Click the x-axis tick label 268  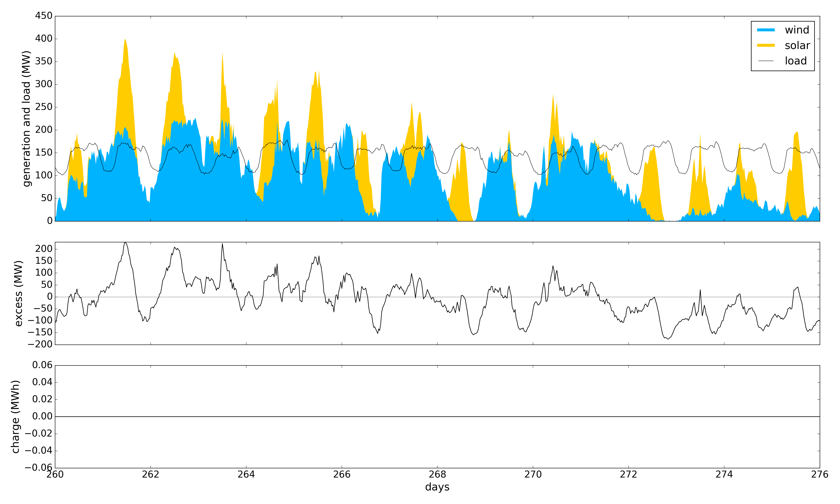pyautogui.click(x=437, y=474)
